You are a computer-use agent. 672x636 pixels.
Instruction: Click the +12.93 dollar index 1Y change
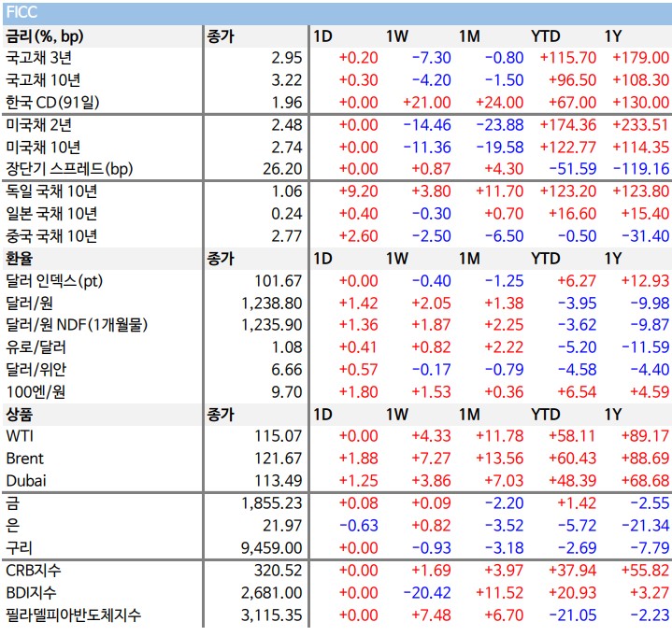pos(646,281)
